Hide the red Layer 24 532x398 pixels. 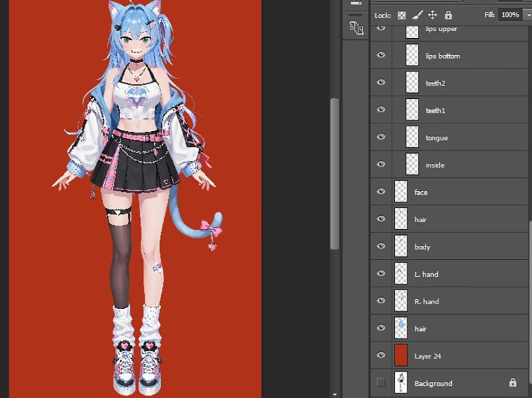[381, 355]
